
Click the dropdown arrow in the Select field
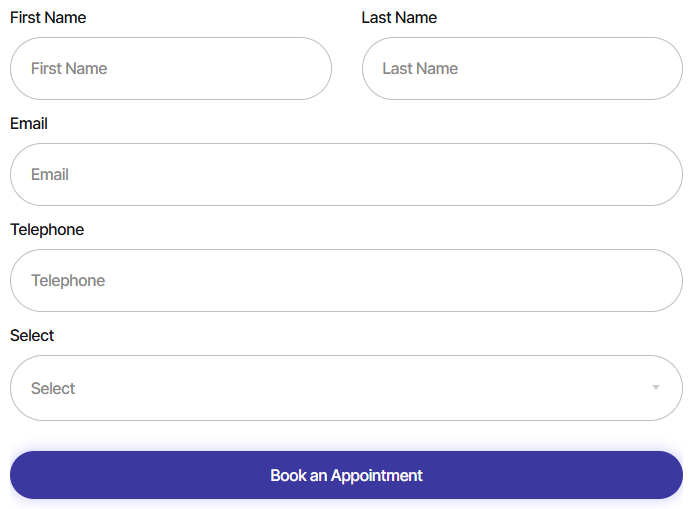click(x=656, y=388)
